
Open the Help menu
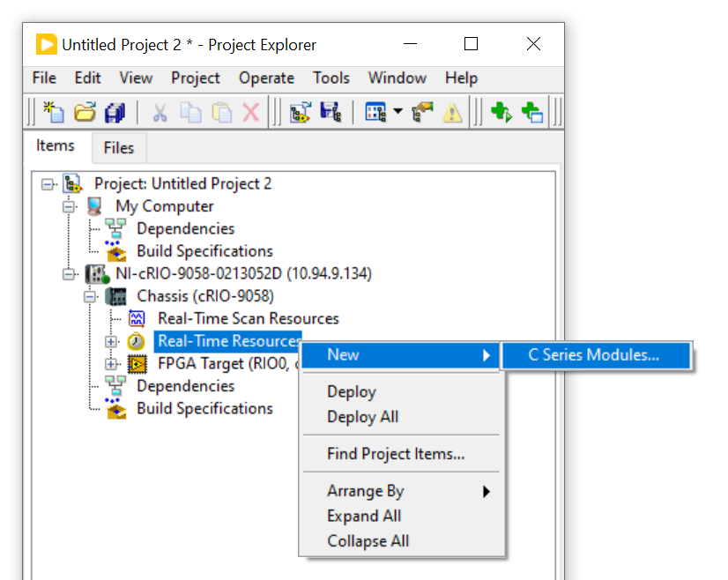461,78
